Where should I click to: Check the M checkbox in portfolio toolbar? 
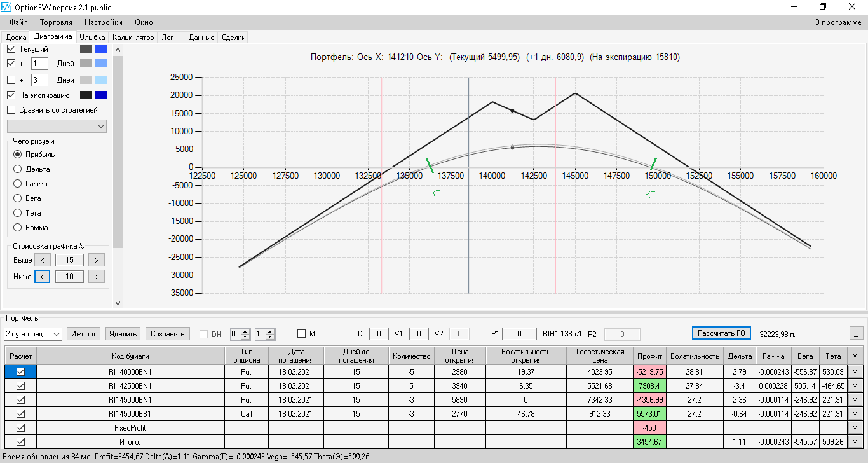coord(302,334)
